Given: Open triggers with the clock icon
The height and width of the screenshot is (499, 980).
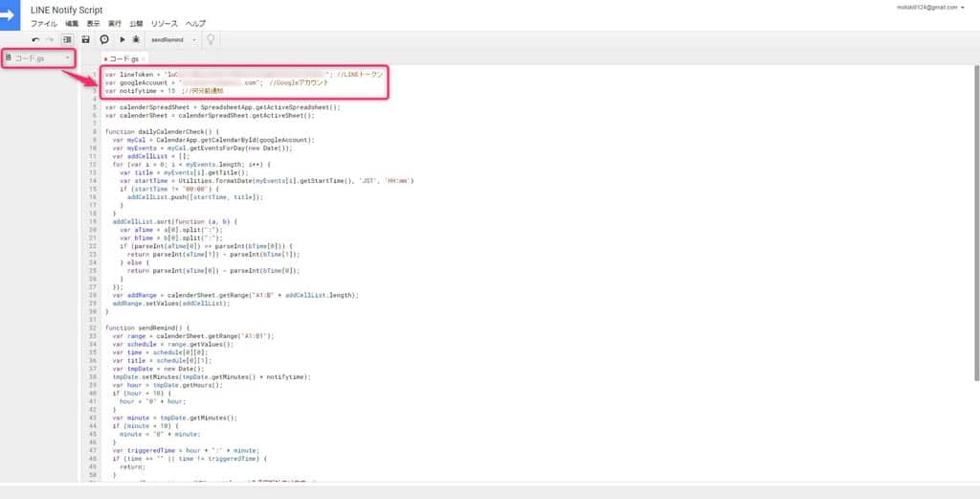Looking at the screenshot, I should 103,40.
